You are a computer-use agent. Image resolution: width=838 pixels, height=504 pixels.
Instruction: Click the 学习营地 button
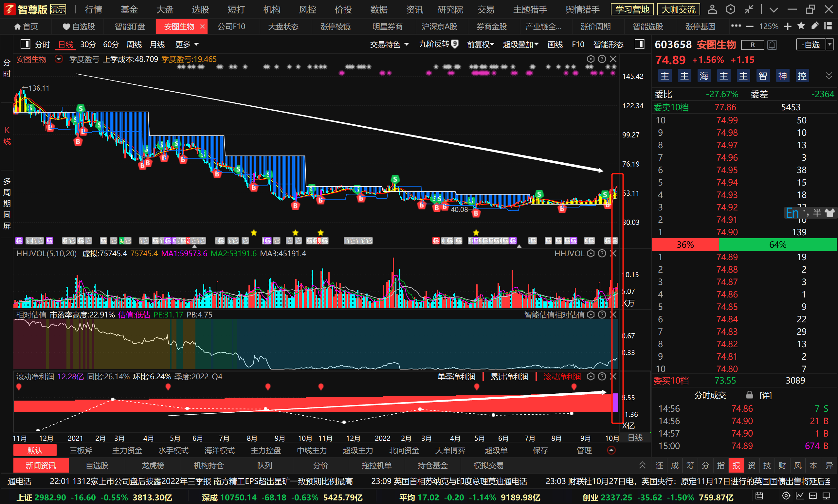[632, 9]
